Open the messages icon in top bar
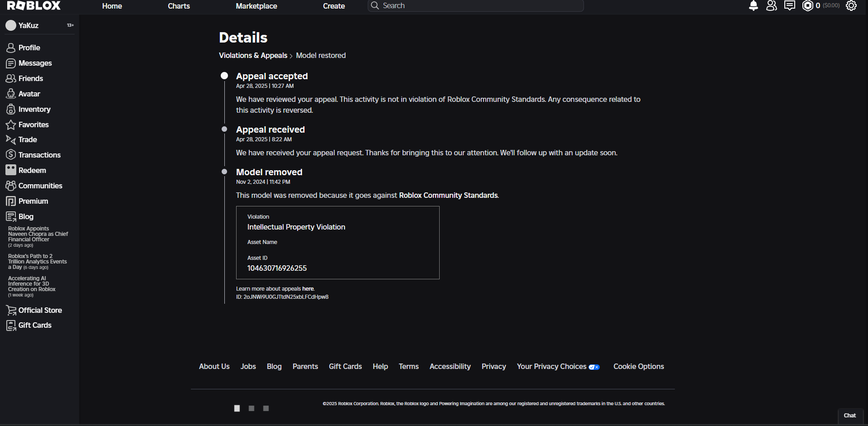Screen dimensions: 868x426 (x=790, y=5)
